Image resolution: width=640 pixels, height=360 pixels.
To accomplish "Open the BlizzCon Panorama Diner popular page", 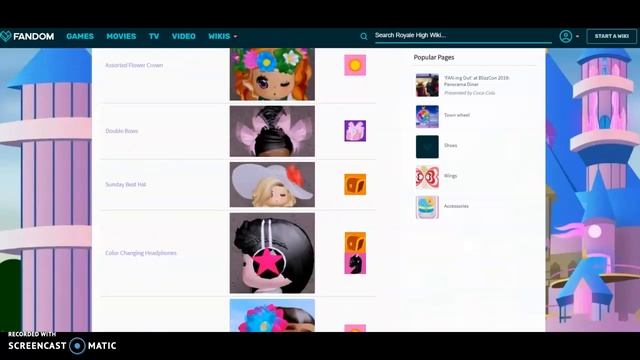I will (x=476, y=81).
